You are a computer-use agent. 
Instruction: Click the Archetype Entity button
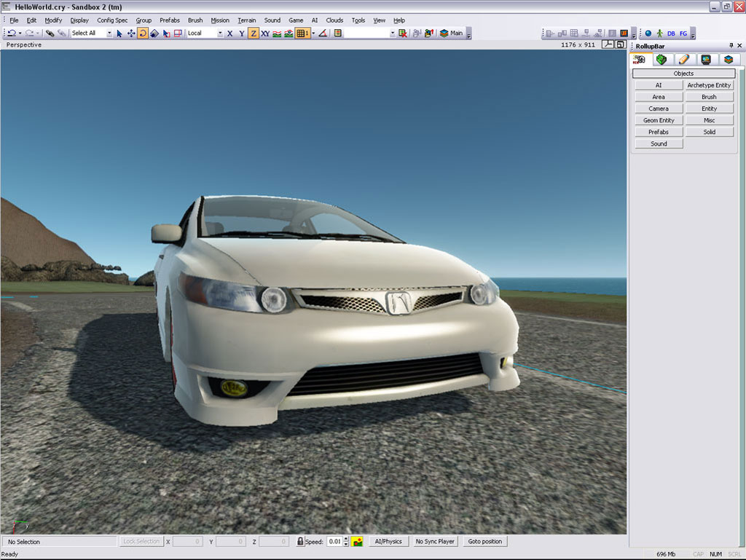point(709,85)
